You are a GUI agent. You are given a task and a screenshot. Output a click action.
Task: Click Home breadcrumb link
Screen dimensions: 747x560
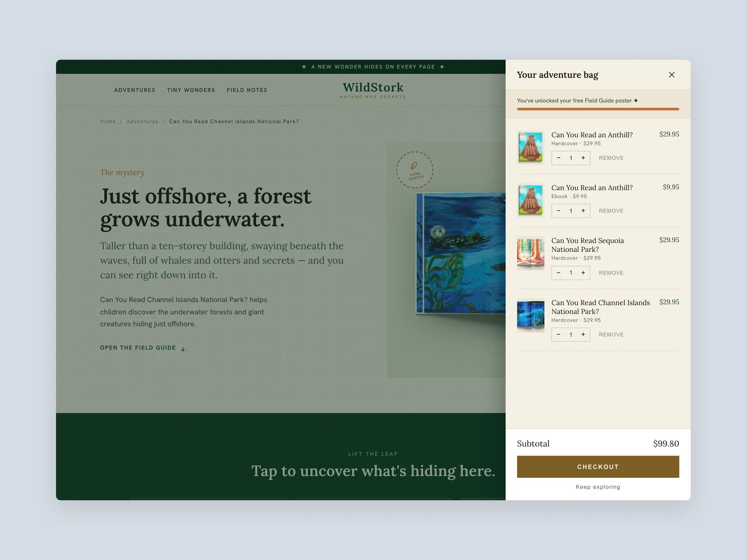click(108, 122)
